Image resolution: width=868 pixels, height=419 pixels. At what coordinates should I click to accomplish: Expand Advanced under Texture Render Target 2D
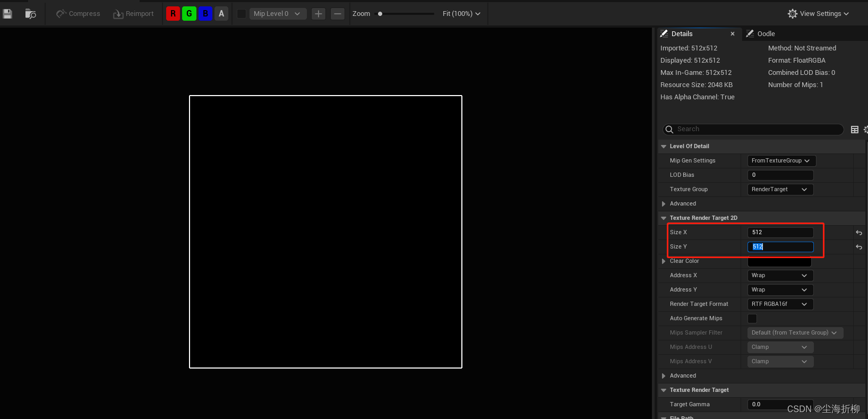tap(664, 376)
